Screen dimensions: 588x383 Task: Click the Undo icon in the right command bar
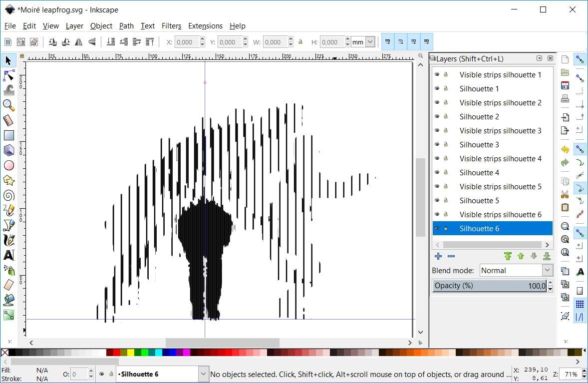[565, 149]
